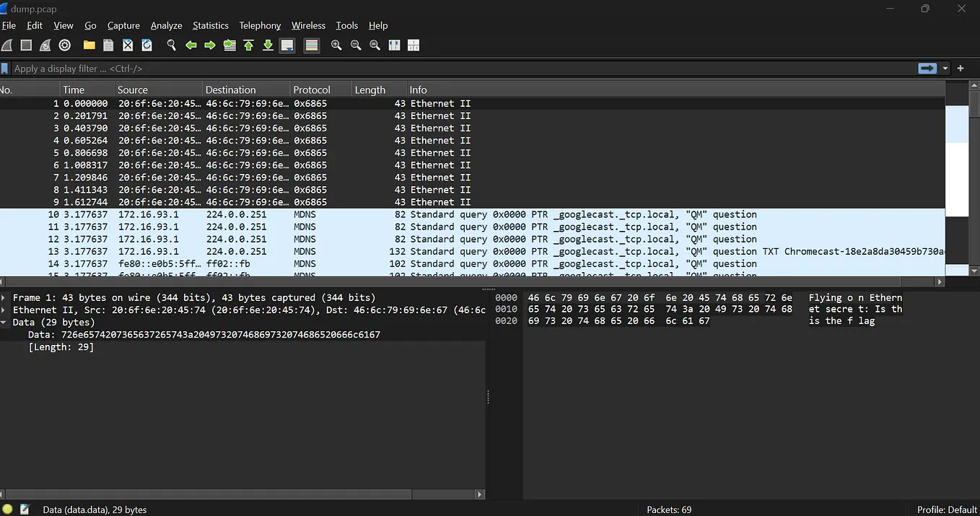Open the Statistics menu
This screenshot has height=516, width=980.
pyautogui.click(x=210, y=25)
